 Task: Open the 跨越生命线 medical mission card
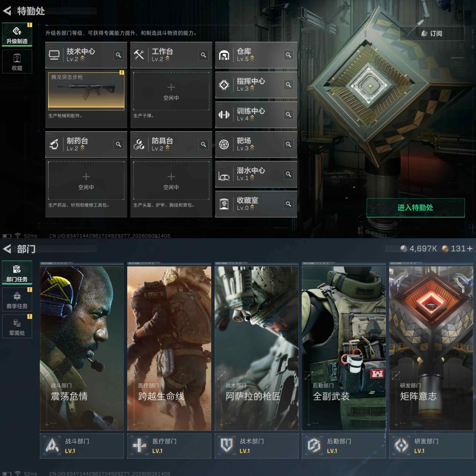(169, 348)
